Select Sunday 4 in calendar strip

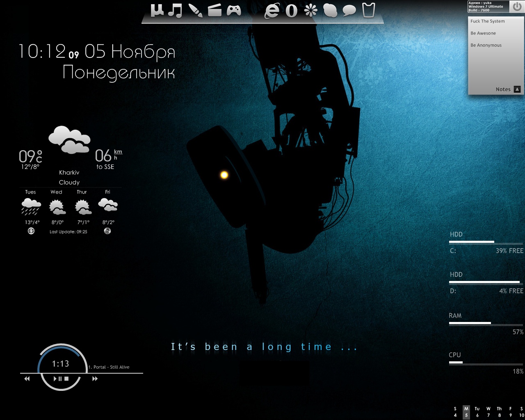[455, 412]
